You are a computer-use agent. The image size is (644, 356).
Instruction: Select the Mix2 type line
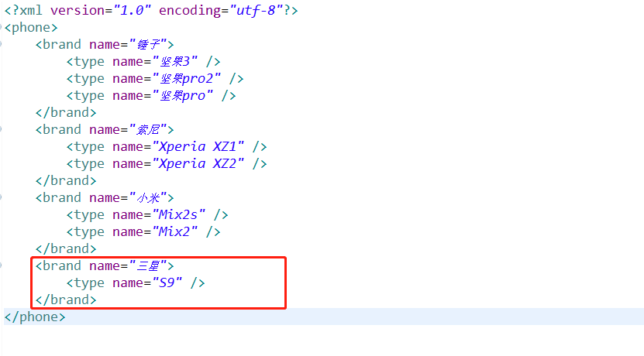pyautogui.click(x=143, y=231)
